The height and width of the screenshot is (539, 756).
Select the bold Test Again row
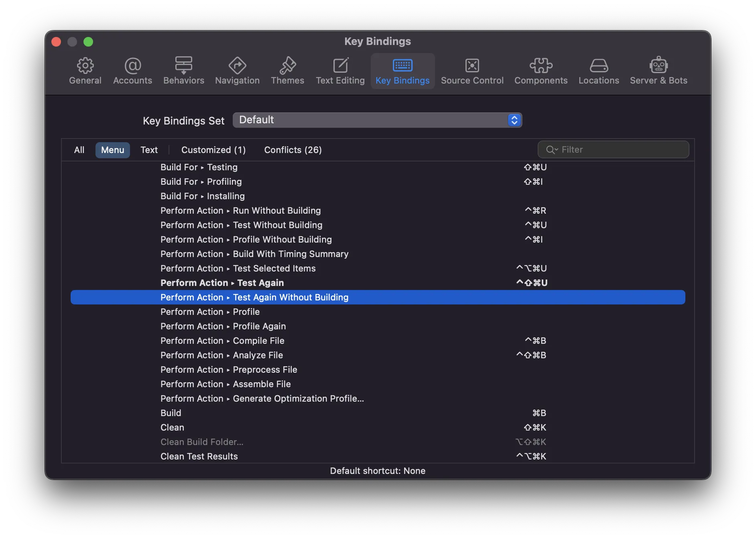click(378, 283)
